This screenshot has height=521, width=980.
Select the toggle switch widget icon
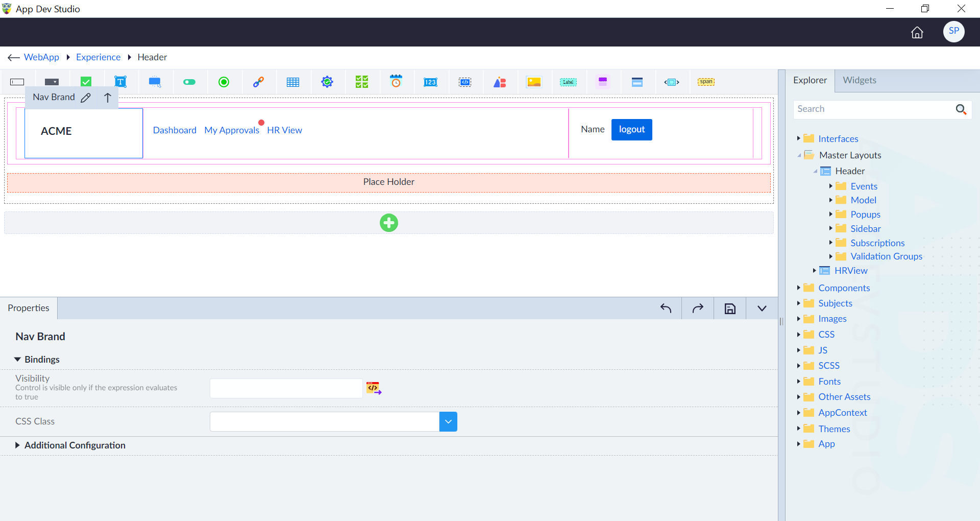pos(189,82)
